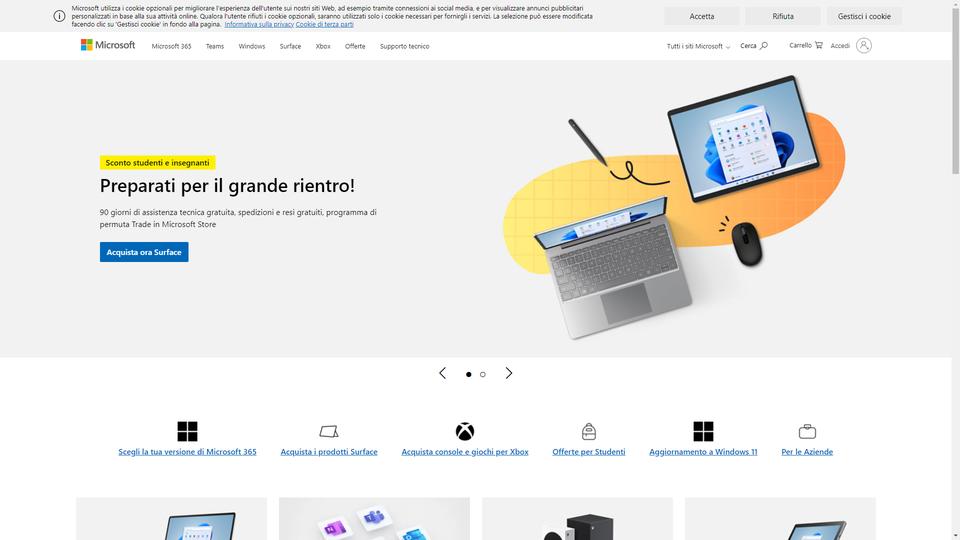Click the cookie banner info icon
Screen dimensions: 960x540
point(59,16)
